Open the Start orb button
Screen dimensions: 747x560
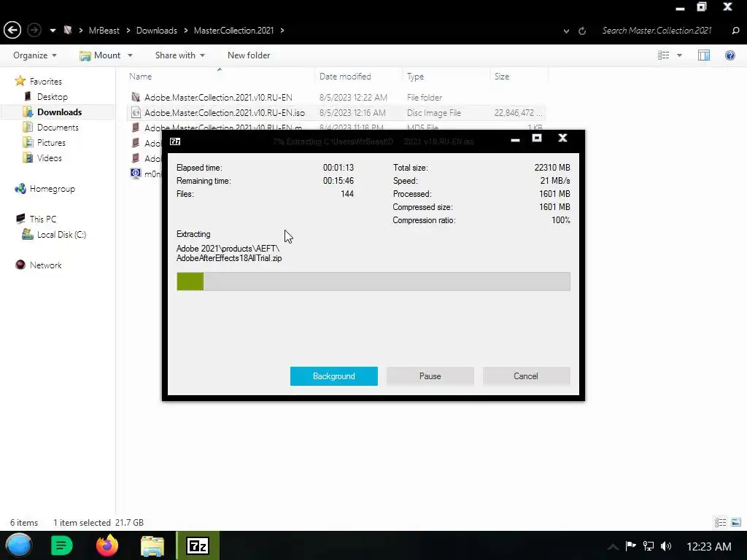pyautogui.click(x=18, y=545)
